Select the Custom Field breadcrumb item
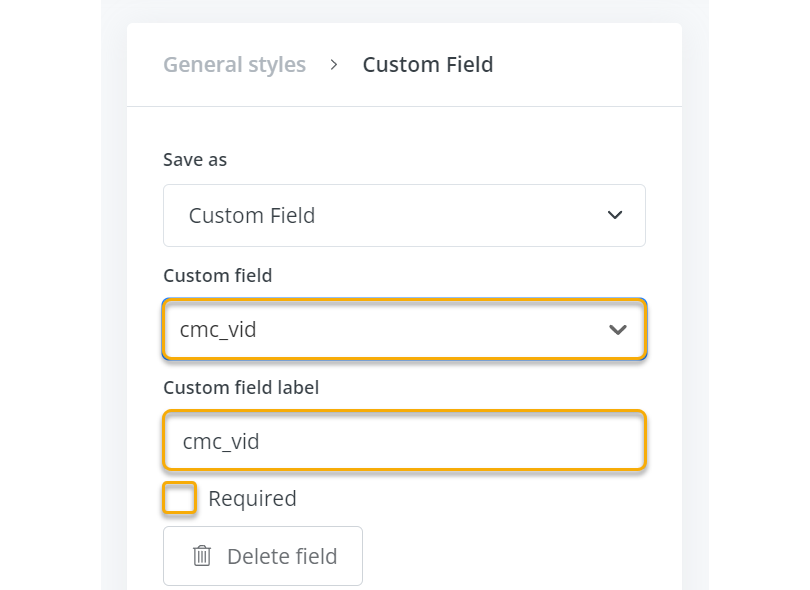The image size is (810, 590). (427, 65)
